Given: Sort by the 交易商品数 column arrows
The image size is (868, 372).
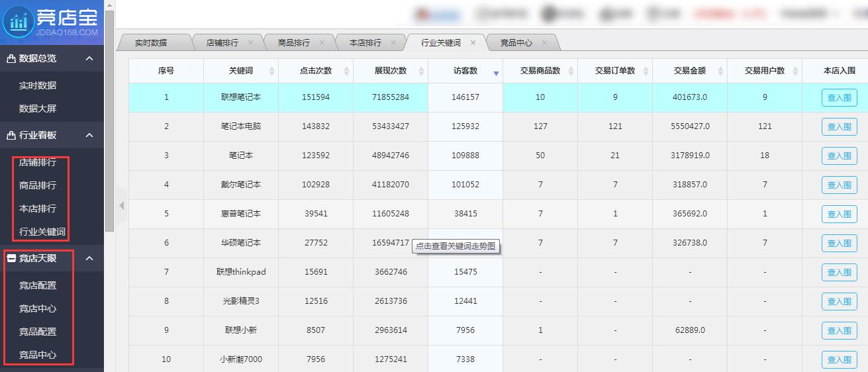Looking at the screenshot, I should [571, 71].
